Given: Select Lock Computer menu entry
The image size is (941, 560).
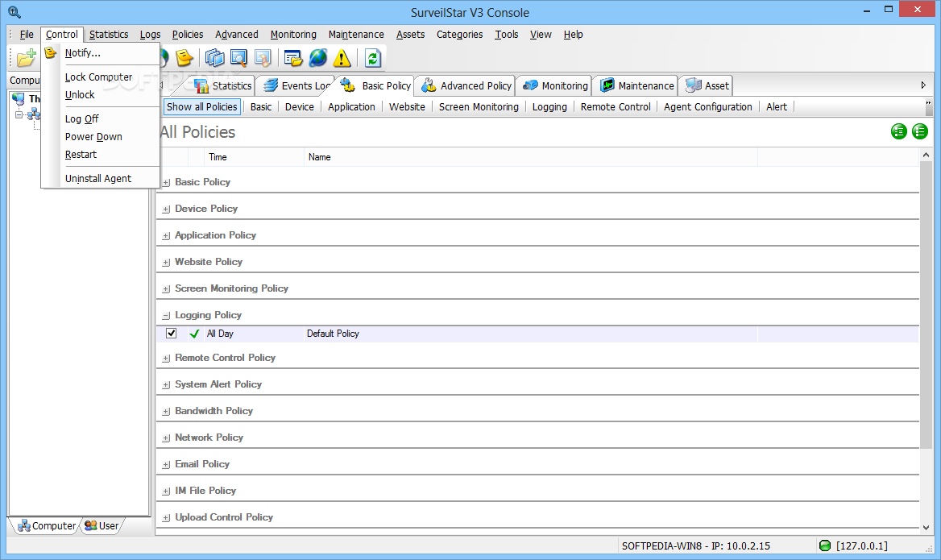Looking at the screenshot, I should (100, 77).
